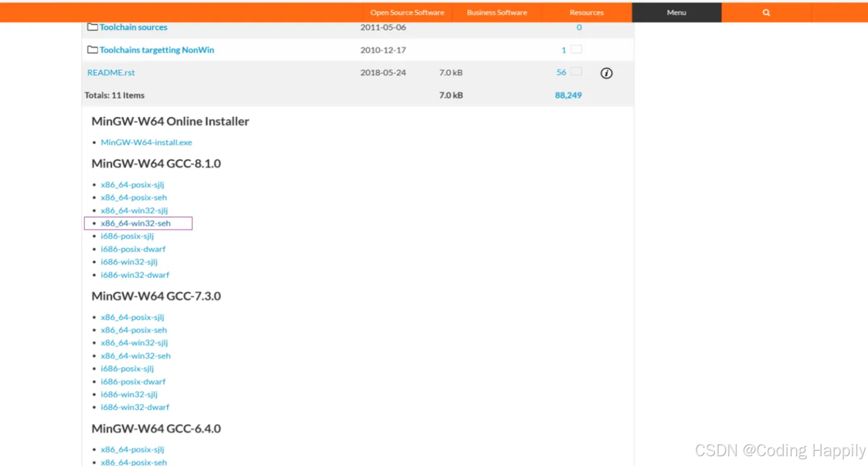Open Business Software navigation item
The width and height of the screenshot is (868, 466).
(x=496, y=12)
